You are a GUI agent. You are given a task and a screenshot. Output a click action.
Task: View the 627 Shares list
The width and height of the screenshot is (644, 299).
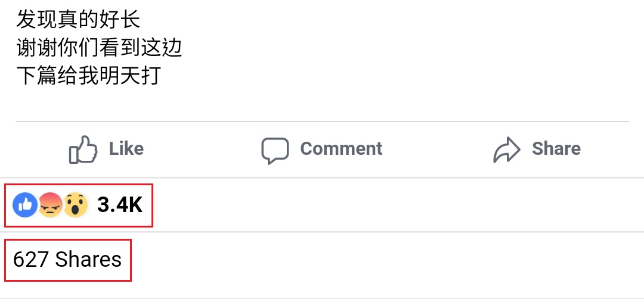67,260
